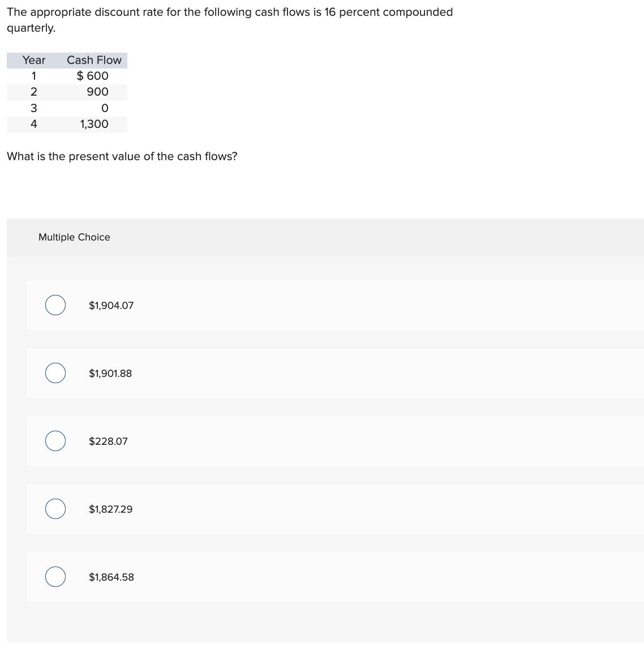Image resolution: width=644 pixels, height=661 pixels.
Task: Click the Year column header
Action: tap(34, 61)
